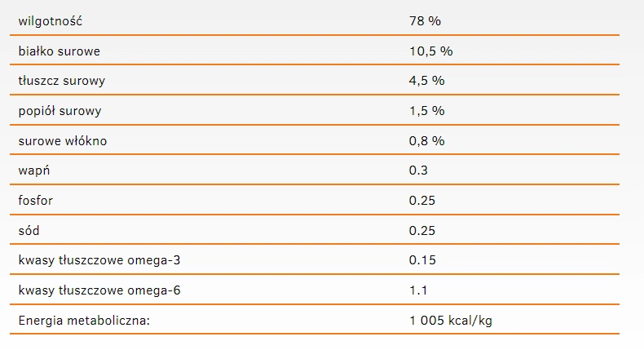Viewport: 644px width, 350px height.
Task: Select the 0,8 % fiber value
Action: pos(427,140)
